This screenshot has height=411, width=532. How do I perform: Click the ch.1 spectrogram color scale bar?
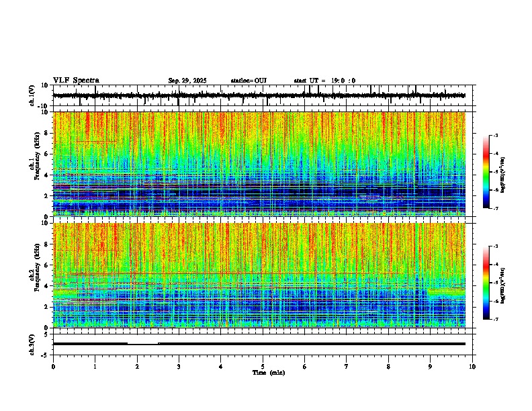486,172
